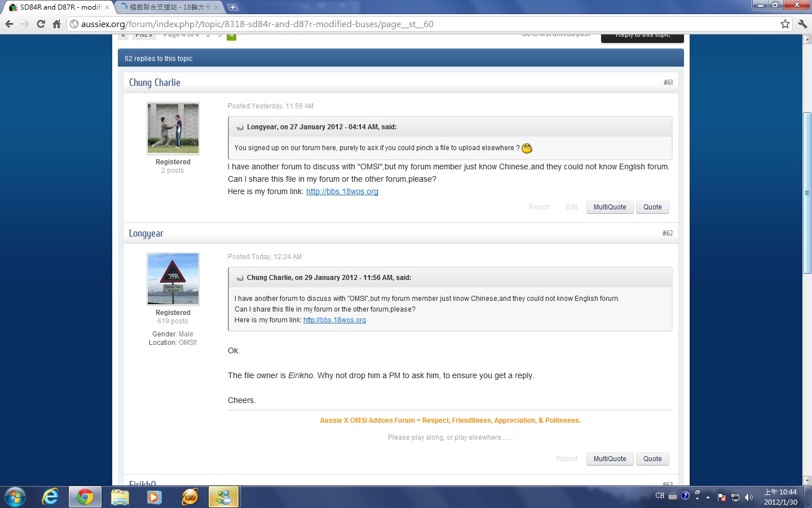Open Chrome wrench settings menu
This screenshot has width=812, height=508.
802,24
